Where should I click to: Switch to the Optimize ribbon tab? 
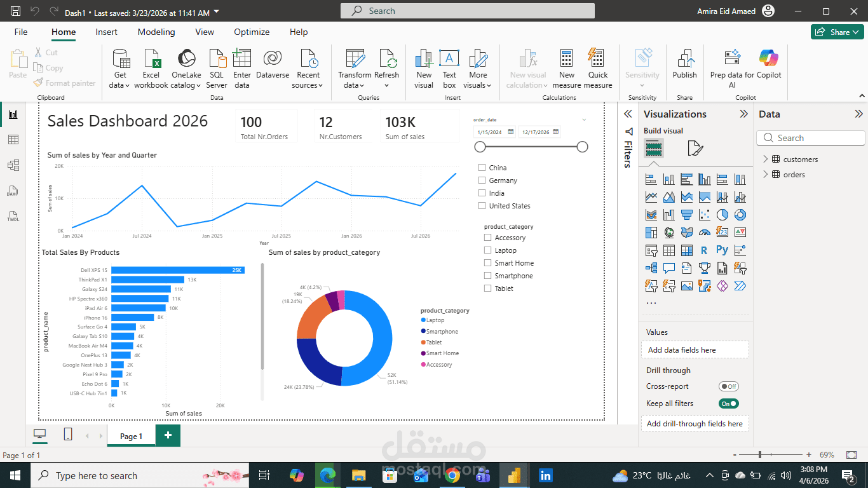[252, 32]
